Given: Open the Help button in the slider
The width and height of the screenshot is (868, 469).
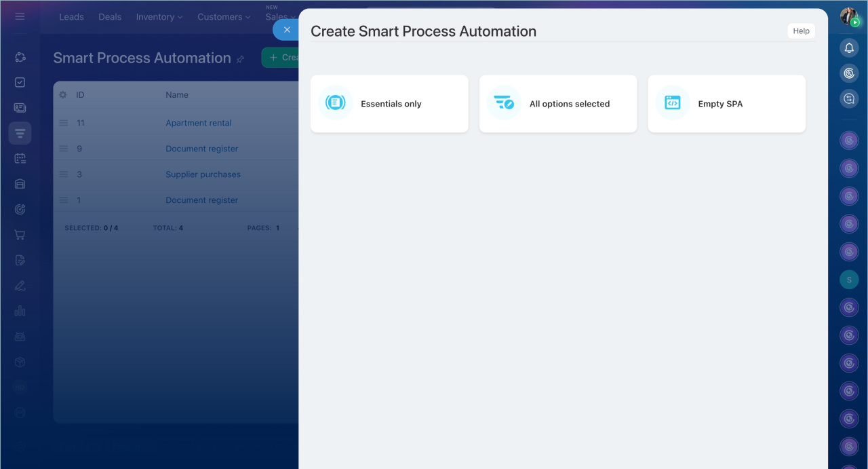Looking at the screenshot, I should (801, 31).
